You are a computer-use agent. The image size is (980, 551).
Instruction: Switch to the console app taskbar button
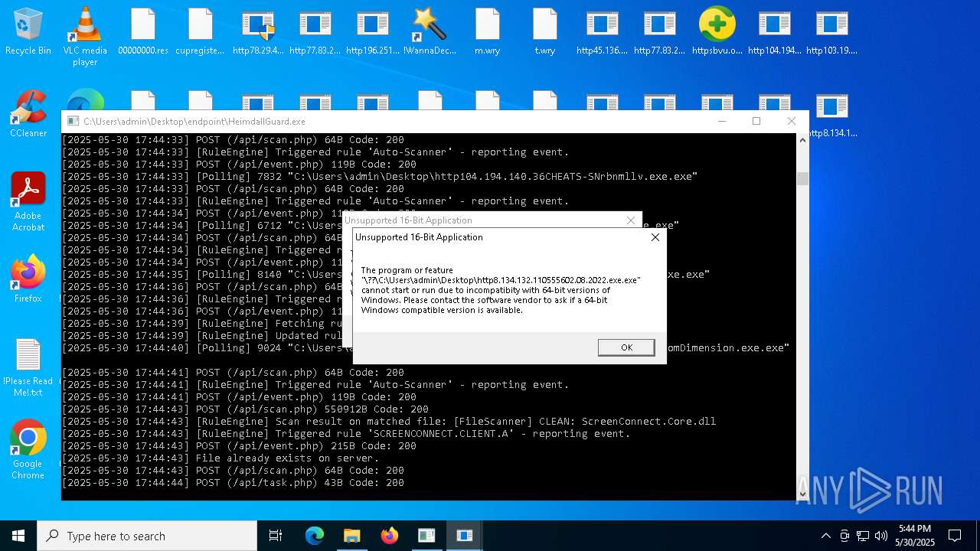(426, 536)
